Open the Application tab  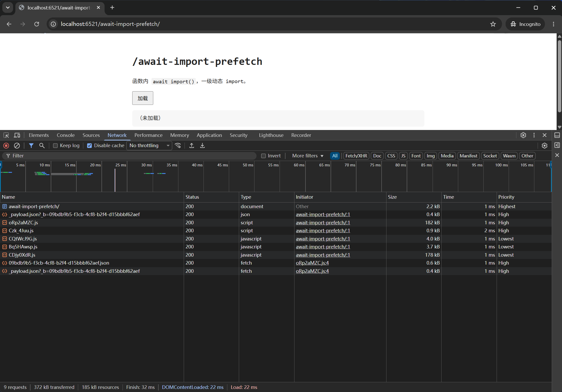tap(209, 135)
